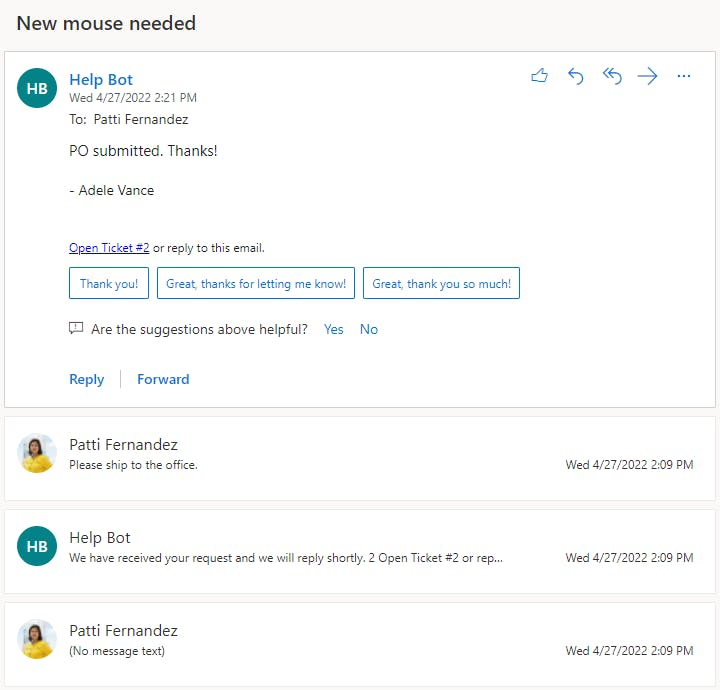Click the Reply arrow icon
Screen dimensions: 720x690
click(x=576, y=76)
